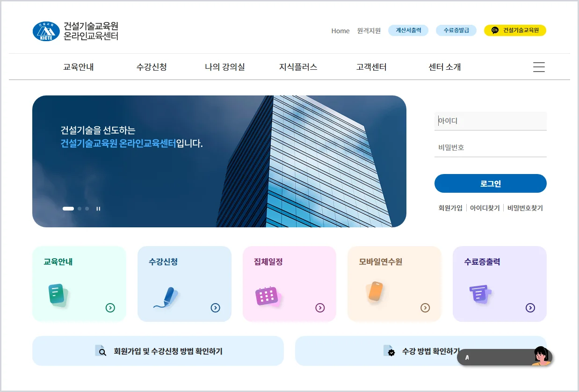Click the purple certificate icon in 수료증출력 card
Image resolution: width=579 pixels, height=392 pixels.
[480, 294]
